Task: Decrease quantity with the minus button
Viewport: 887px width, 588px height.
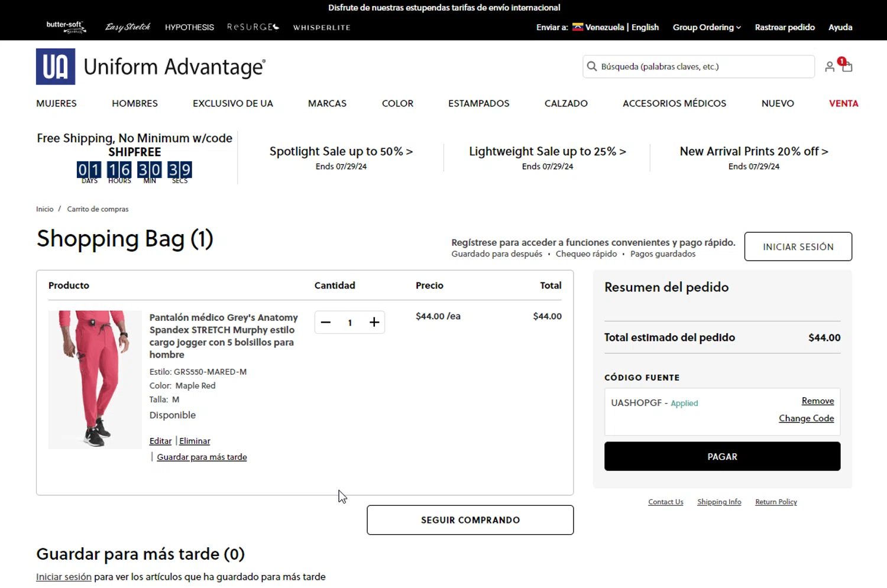Action: pos(326,322)
